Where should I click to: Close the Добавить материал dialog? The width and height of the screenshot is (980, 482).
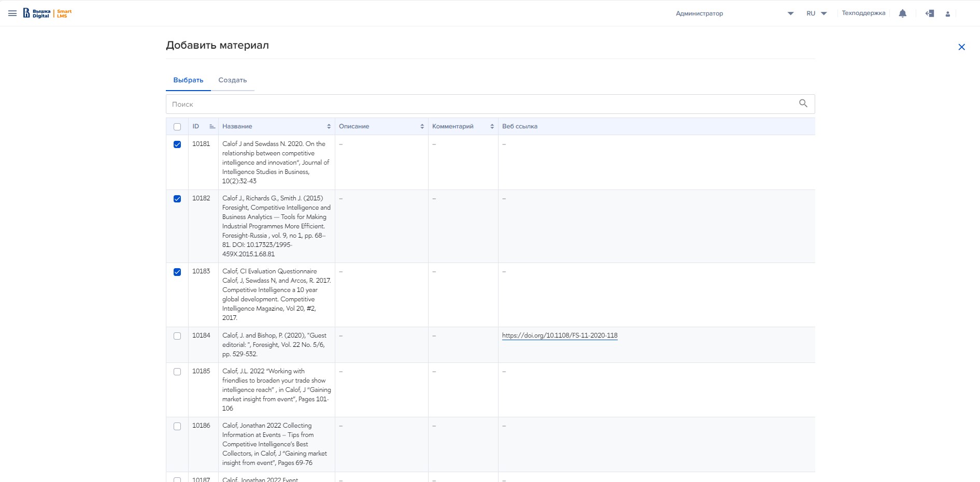[x=961, y=47]
